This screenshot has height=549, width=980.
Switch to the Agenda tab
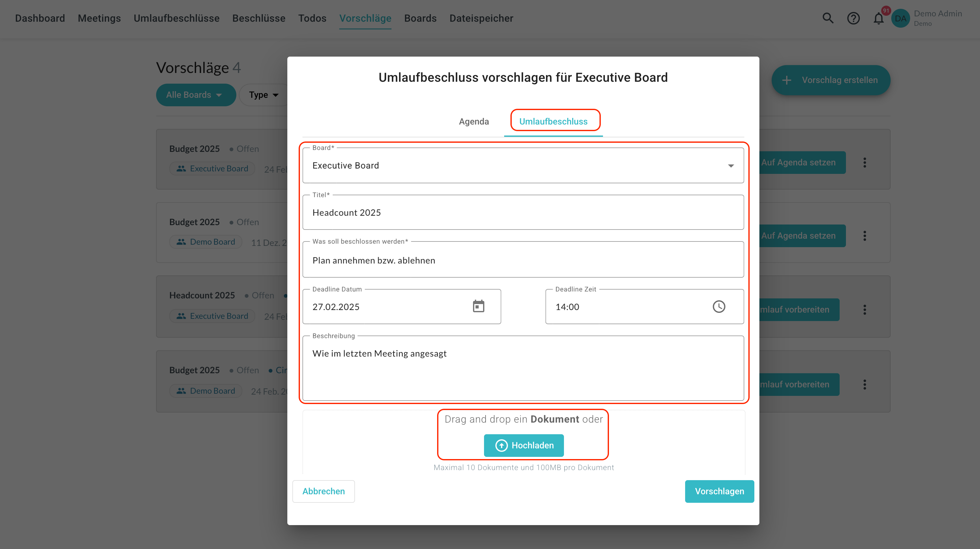tap(474, 121)
